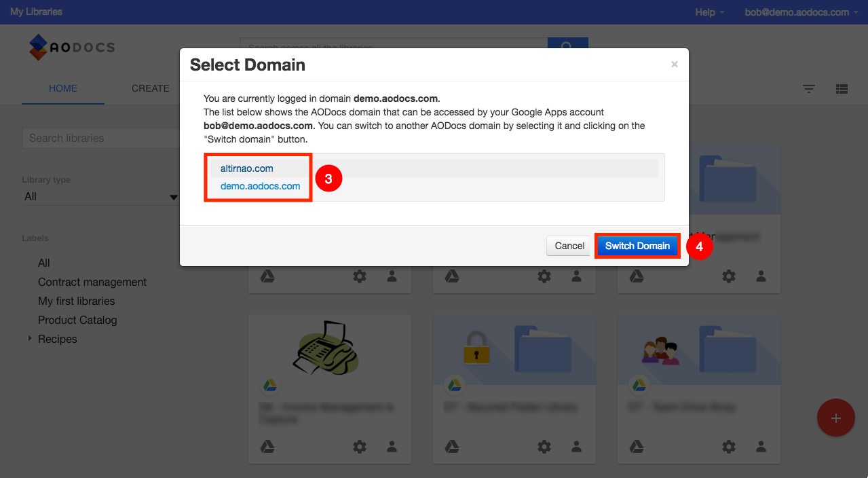Click the Drive icon on the padlock folder card
Screen dimensions: 868x478
click(x=453, y=446)
